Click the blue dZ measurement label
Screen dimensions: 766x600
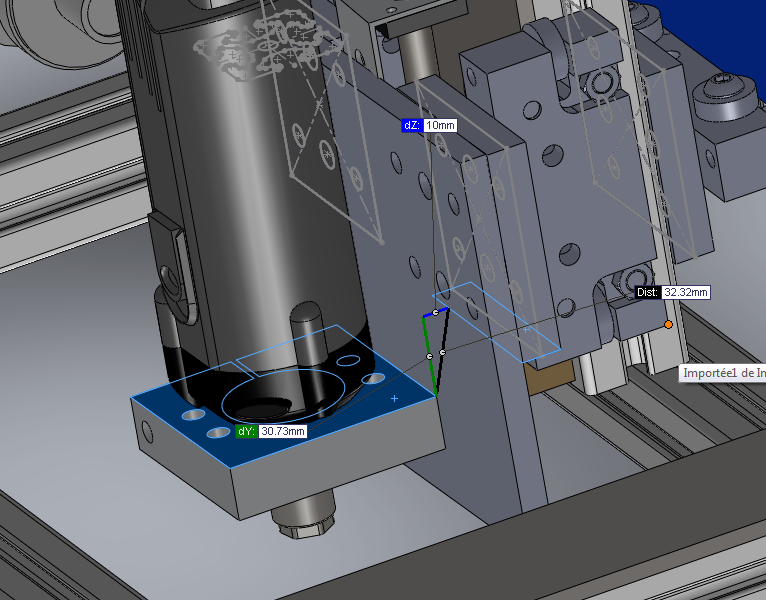pyautogui.click(x=409, y=125)
